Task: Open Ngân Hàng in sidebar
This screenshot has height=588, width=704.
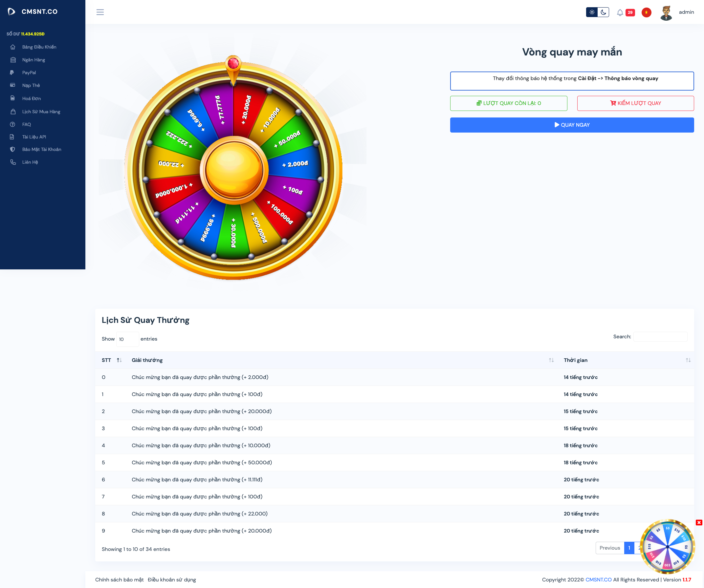Action: (x=33, y=60)
